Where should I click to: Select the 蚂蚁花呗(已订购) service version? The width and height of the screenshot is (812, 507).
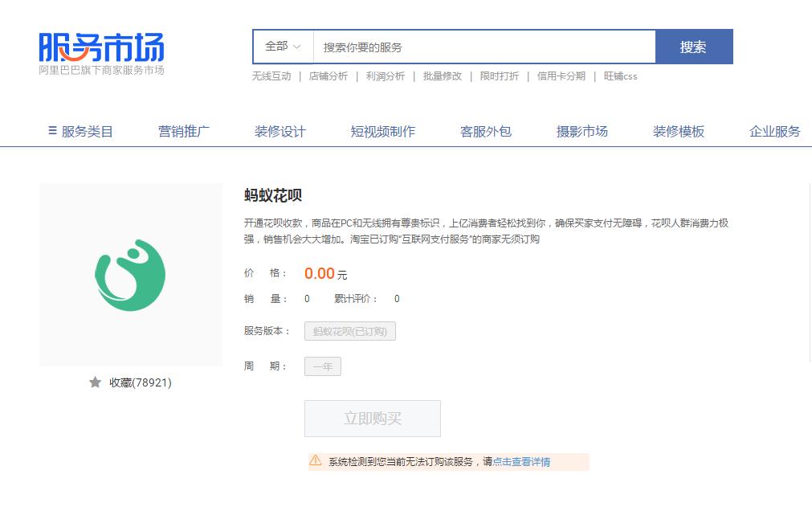(x=349, y=331)
